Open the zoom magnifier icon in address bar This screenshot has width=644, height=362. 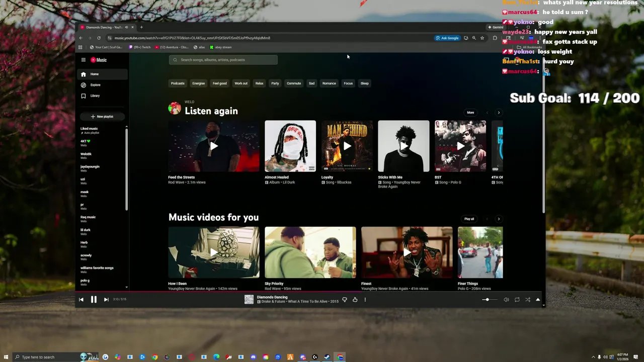[x=474, y=38]
